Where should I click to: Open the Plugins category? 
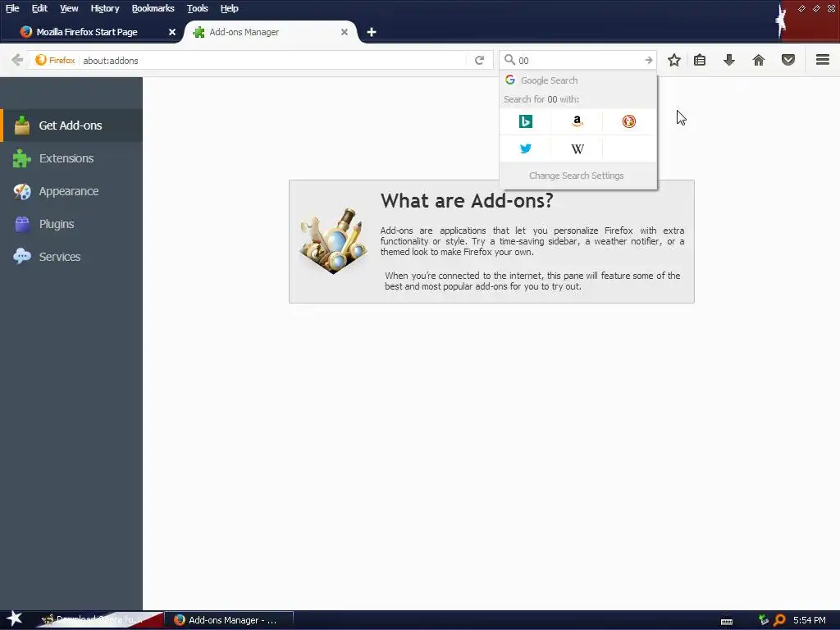tap(71, 224)
